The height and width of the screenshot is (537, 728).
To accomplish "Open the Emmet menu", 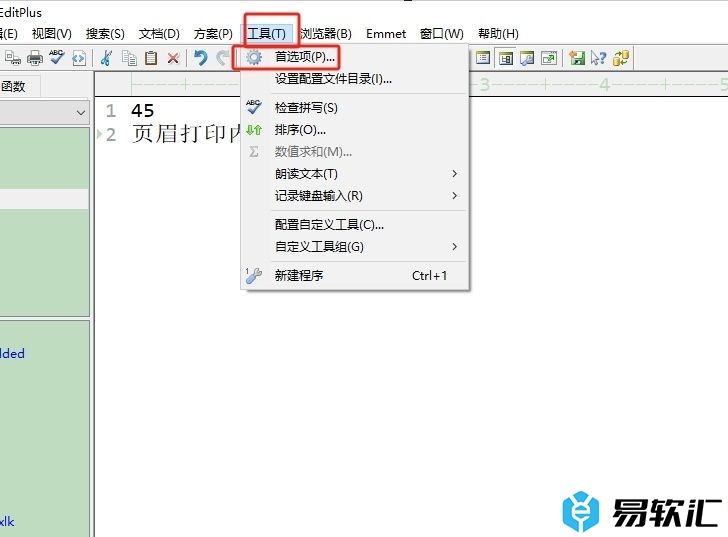I will coord(386,33).
